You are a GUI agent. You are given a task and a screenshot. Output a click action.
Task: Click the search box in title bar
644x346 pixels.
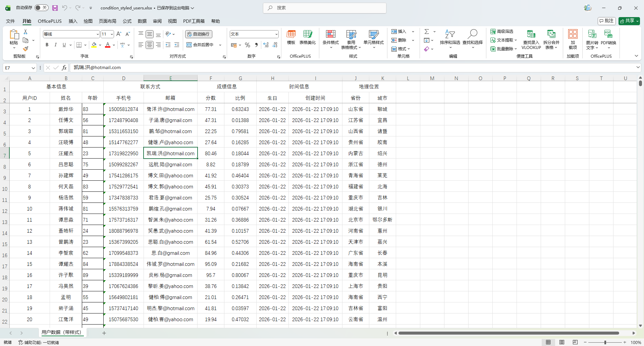pos(325,8)
